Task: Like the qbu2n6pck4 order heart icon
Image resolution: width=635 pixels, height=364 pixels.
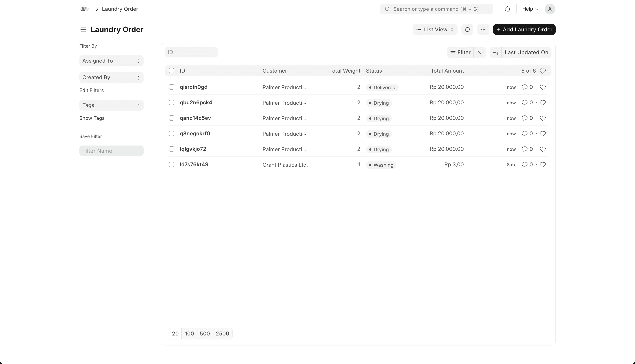Action: [x=543, y=103]
